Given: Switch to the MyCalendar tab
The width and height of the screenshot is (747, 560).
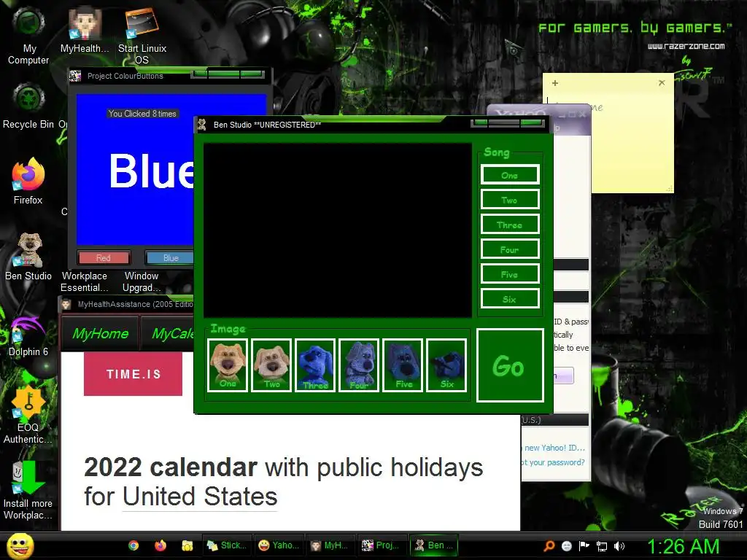Looking at the screenshot, I should tap(168, 333).
